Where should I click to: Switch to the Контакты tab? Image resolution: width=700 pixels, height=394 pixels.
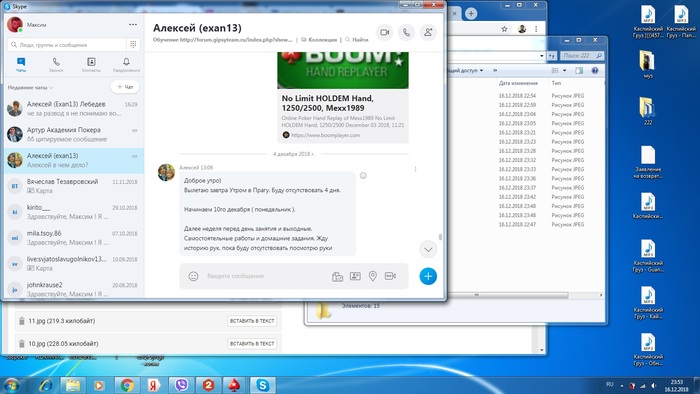point(91,65)
